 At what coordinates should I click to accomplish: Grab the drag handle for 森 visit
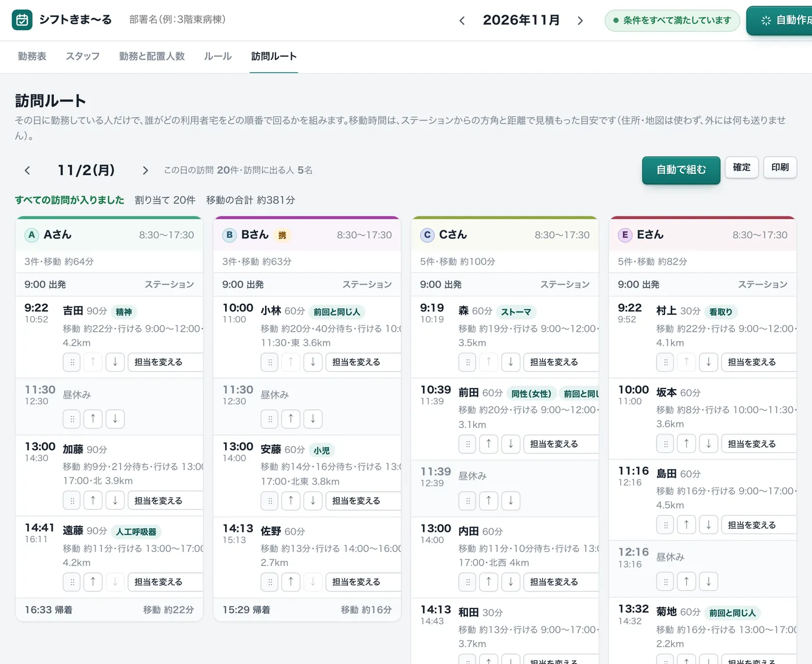tap(467, 362)
